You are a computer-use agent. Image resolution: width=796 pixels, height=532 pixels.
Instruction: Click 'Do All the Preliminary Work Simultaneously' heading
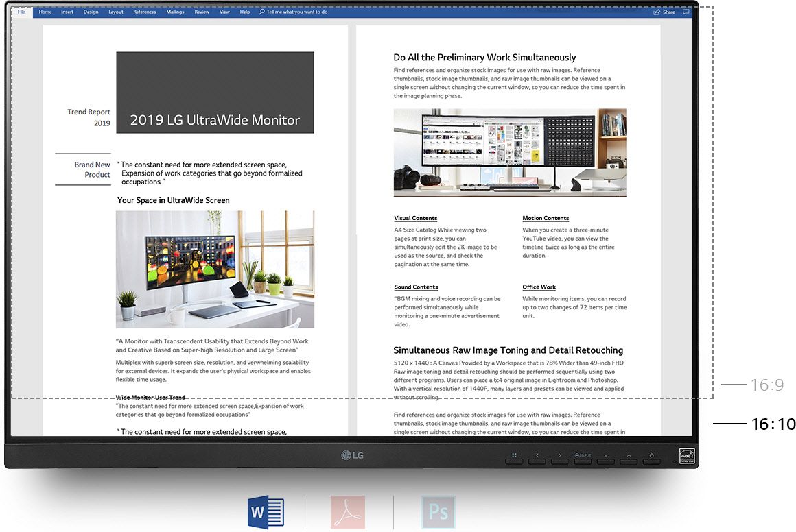point(485,58)
